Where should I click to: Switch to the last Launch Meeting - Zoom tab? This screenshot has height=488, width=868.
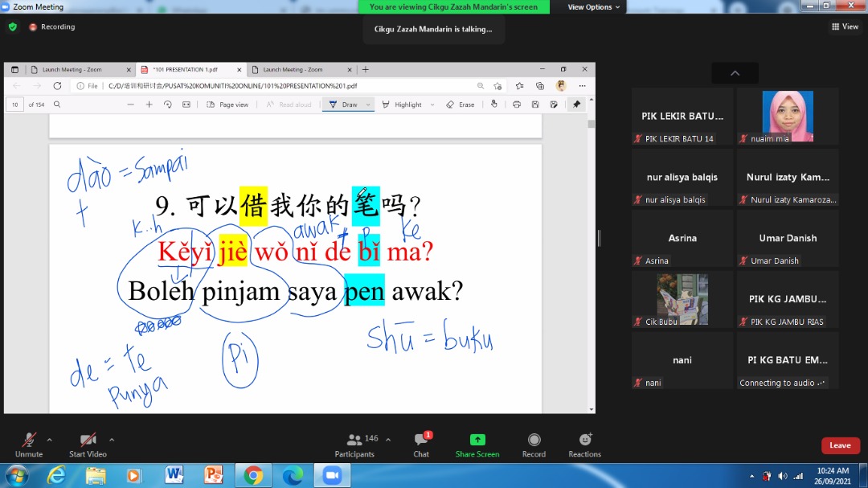(301, 70)
